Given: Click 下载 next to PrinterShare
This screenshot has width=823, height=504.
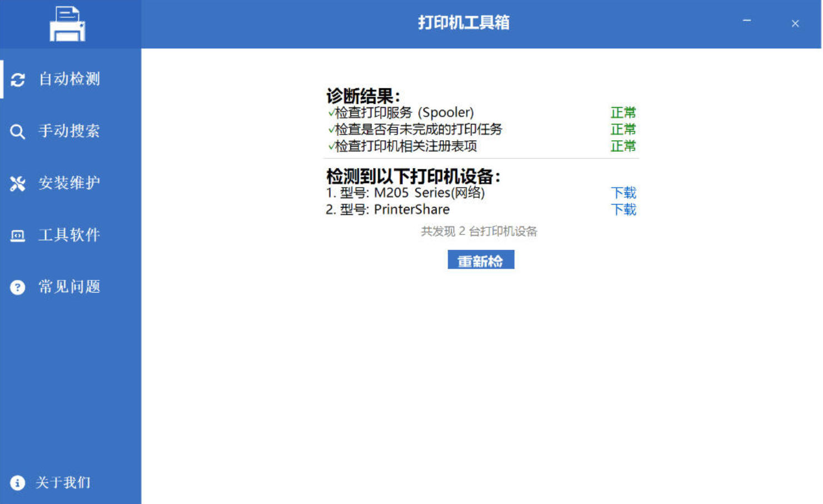Looking at the screenshot, I should pos(623,209).
